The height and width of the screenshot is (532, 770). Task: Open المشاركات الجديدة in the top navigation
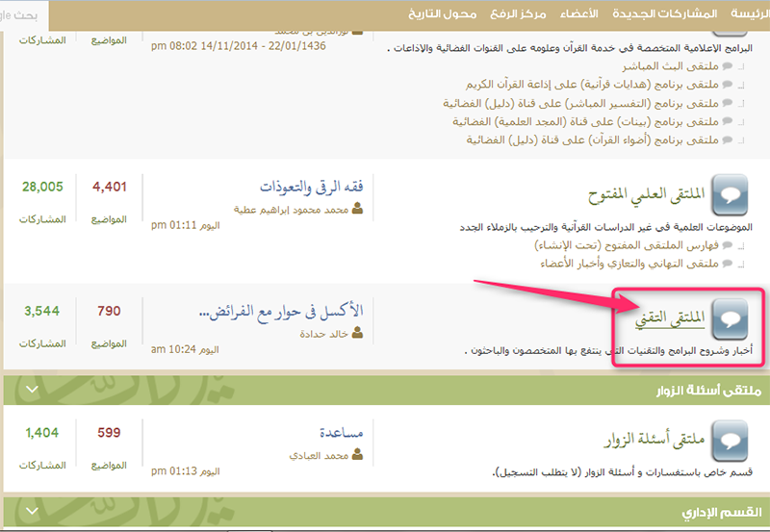pos(664,13)
